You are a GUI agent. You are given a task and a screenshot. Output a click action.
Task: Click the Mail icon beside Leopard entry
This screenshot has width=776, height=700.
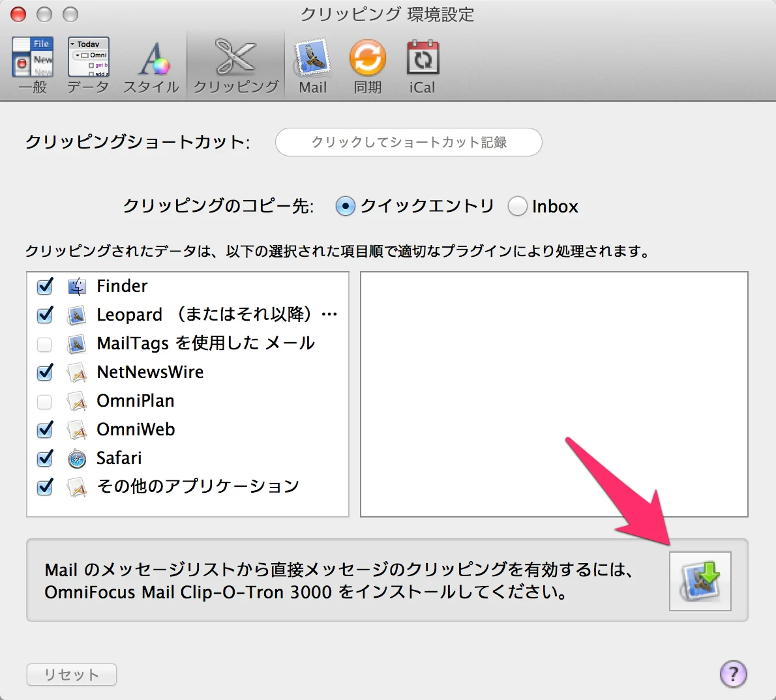(x=77, y=315)
